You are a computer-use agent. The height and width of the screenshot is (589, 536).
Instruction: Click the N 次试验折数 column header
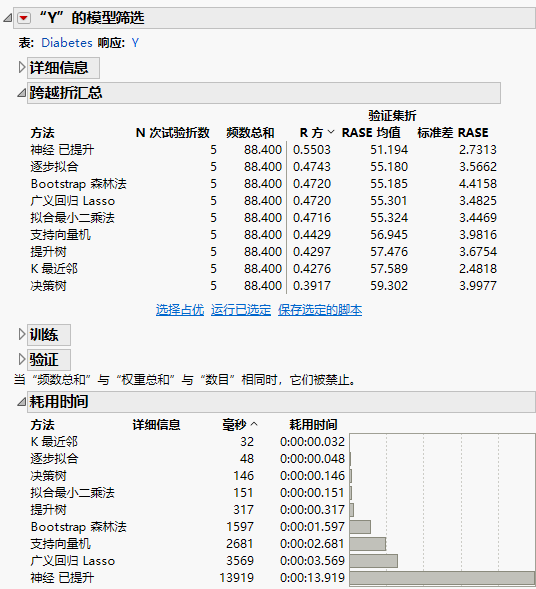click(172, 133)
